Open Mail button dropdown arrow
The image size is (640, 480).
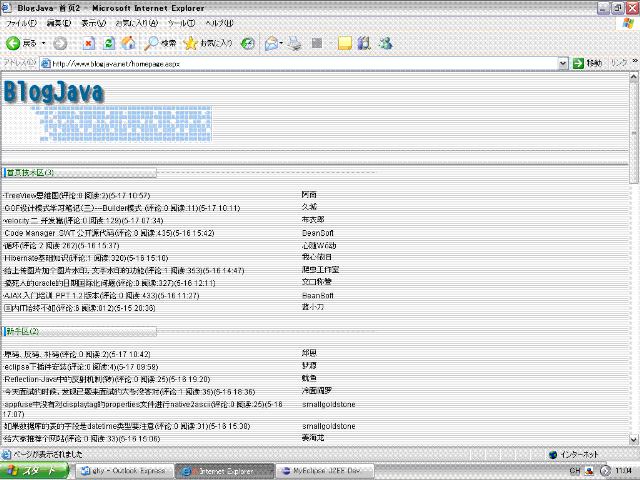click(x=281, y=43)
